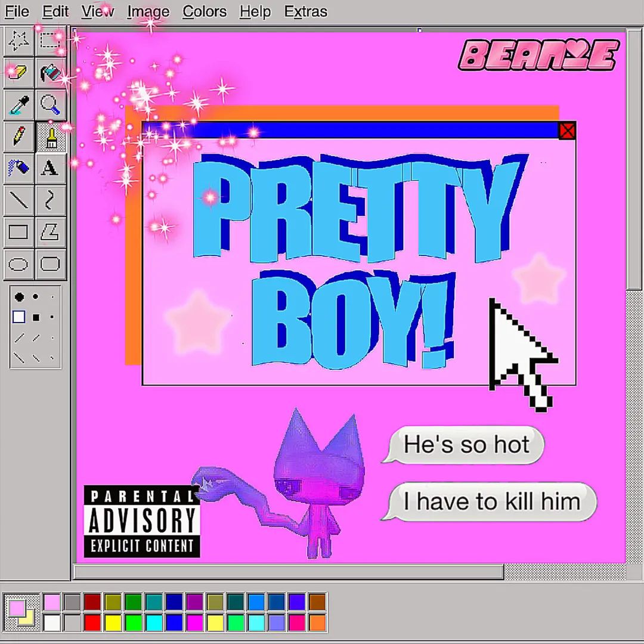The image size is (644, 644).
Task: Pick the Color Picker eyedropper tool
Action: click(x=18, y=105)
